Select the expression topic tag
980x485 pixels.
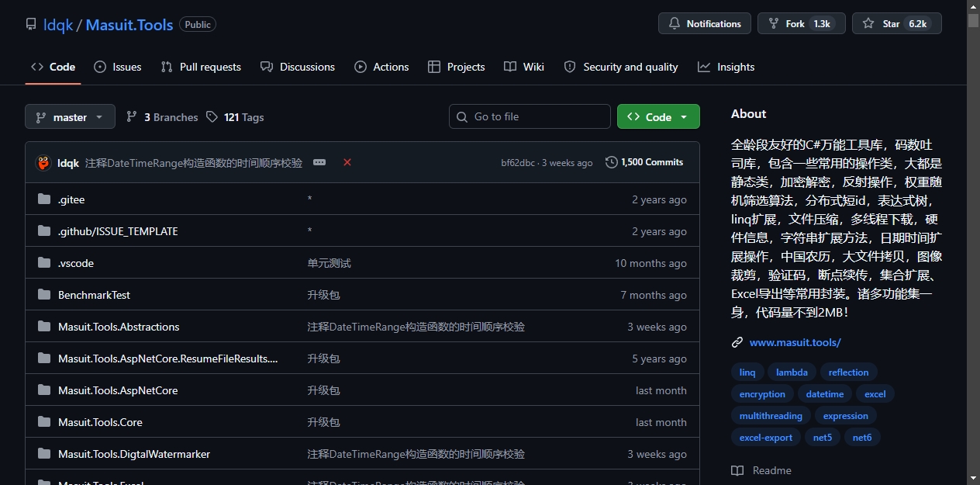point(846,416)
